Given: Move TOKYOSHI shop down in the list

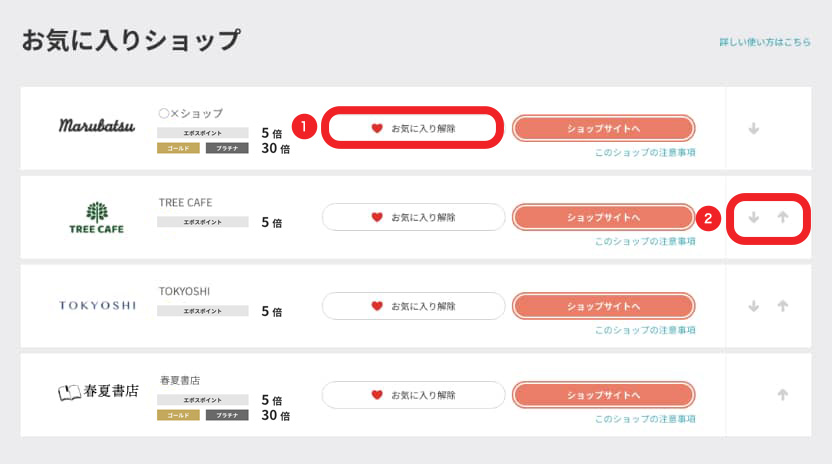Looking at the screenshot, I should [754, 305].
